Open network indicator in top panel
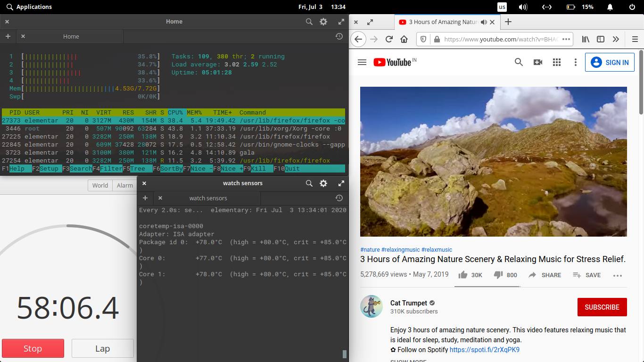 pyautogui.click(x=547, y=7)
